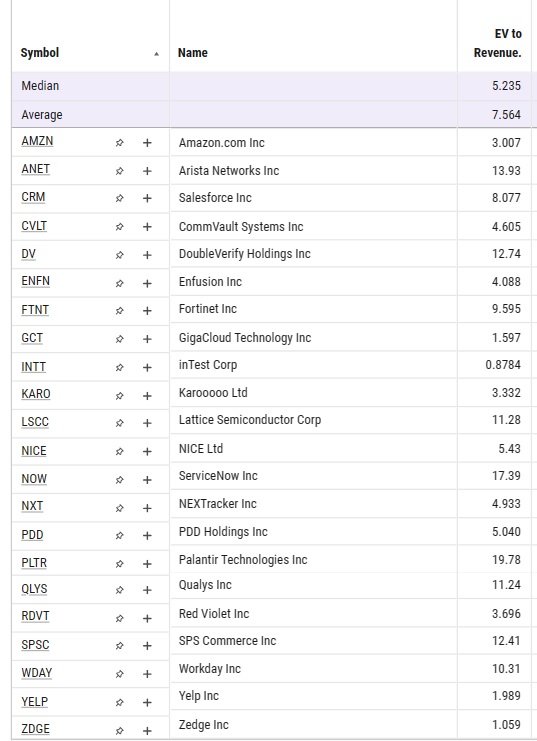Add ENFN using its plus icon
537x741 pixels.
pyautogui.click(x=147, y=283)
